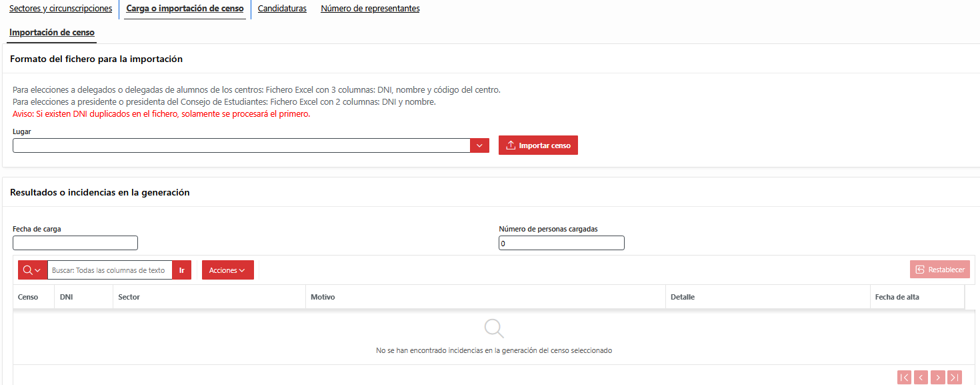This screenshot has width=980, height=385.
Task: Click the No se han encontrado incidencias message
Action: click(x=494, y=350)
